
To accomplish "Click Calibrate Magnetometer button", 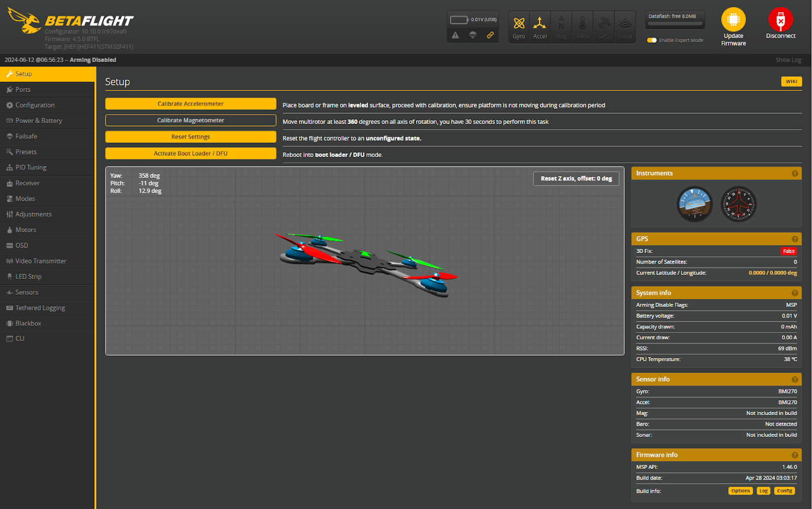I will pyautogui.click(x=191, y=120).
